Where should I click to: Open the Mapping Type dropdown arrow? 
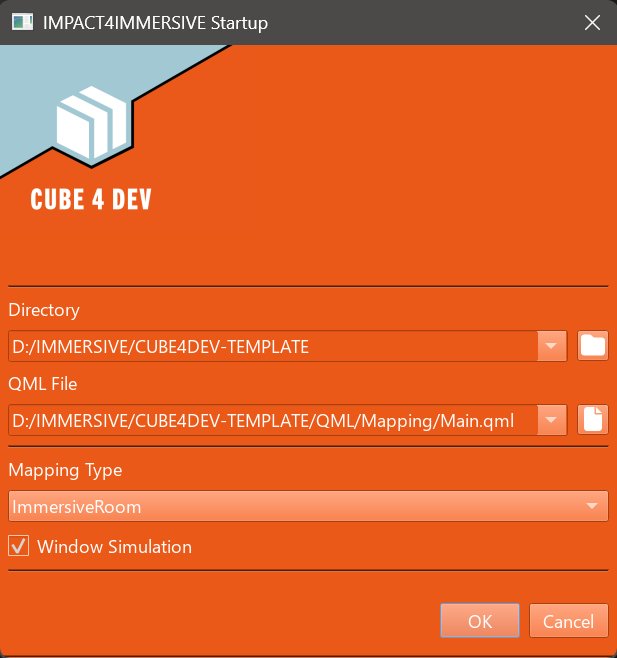click(592, 506)
